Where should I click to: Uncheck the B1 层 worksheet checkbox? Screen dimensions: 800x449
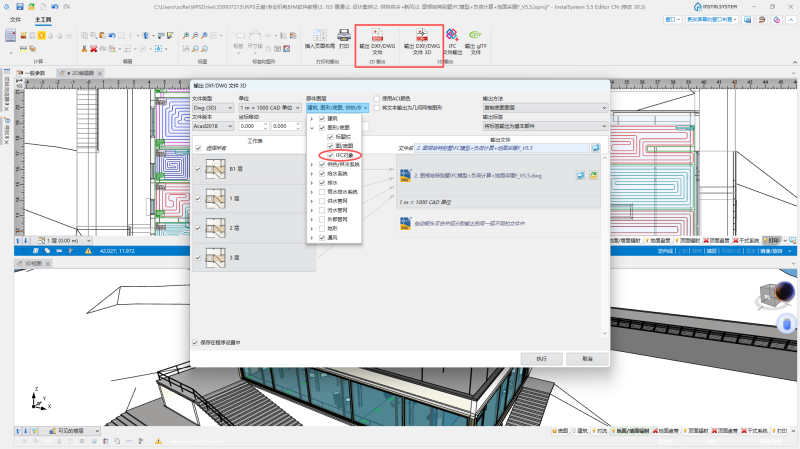pyautogui.click(x=198, y=169)
